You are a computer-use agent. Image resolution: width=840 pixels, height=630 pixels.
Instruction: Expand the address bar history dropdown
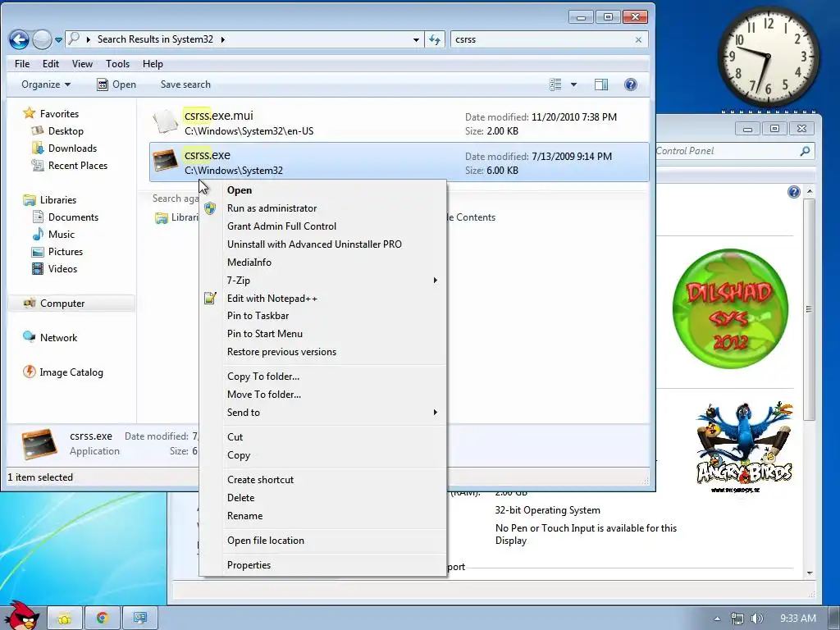[416, 39]
